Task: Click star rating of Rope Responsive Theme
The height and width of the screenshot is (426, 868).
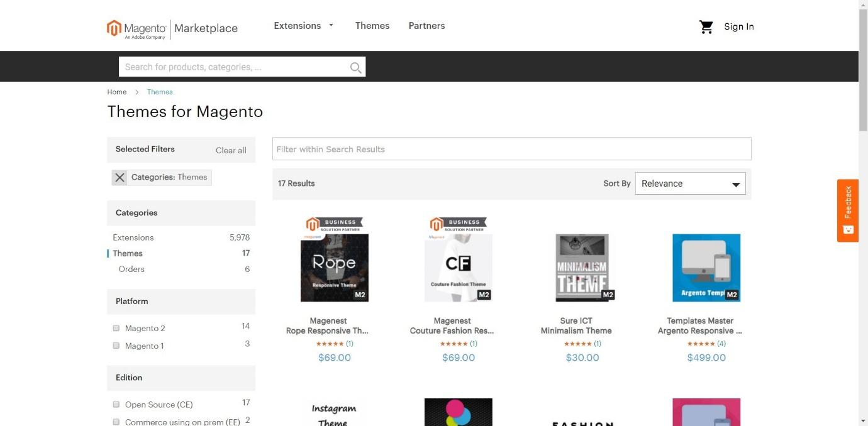Action: [x=330, y=344]
